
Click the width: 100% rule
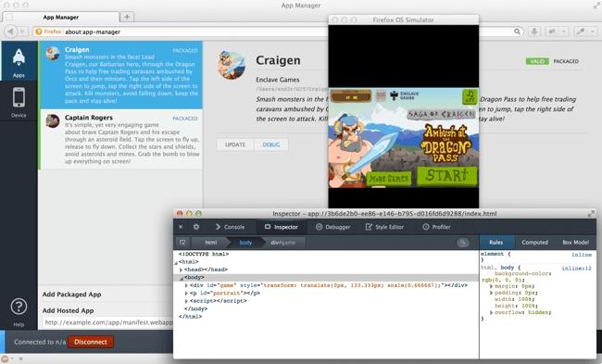click(x=516, y=299)
